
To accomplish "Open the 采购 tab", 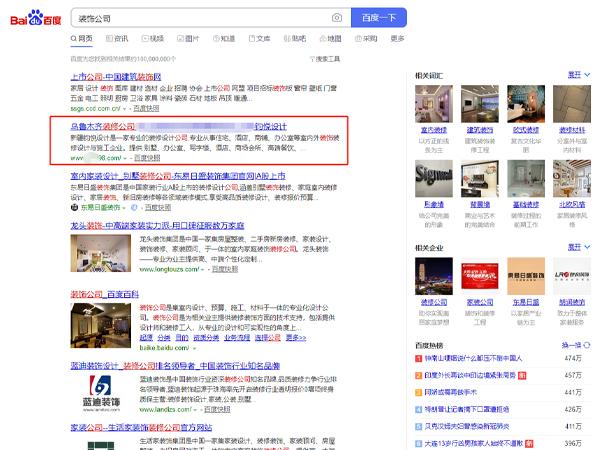I will [366, 39].
